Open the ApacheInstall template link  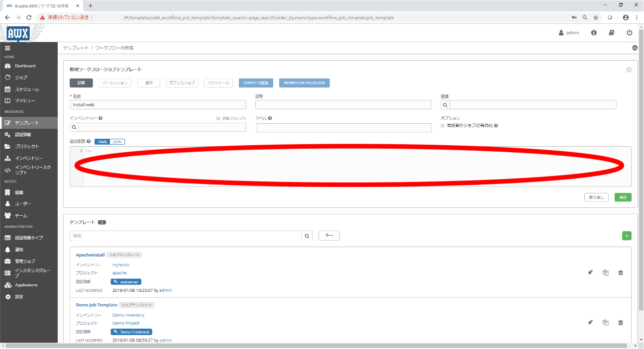coord(90,255)
